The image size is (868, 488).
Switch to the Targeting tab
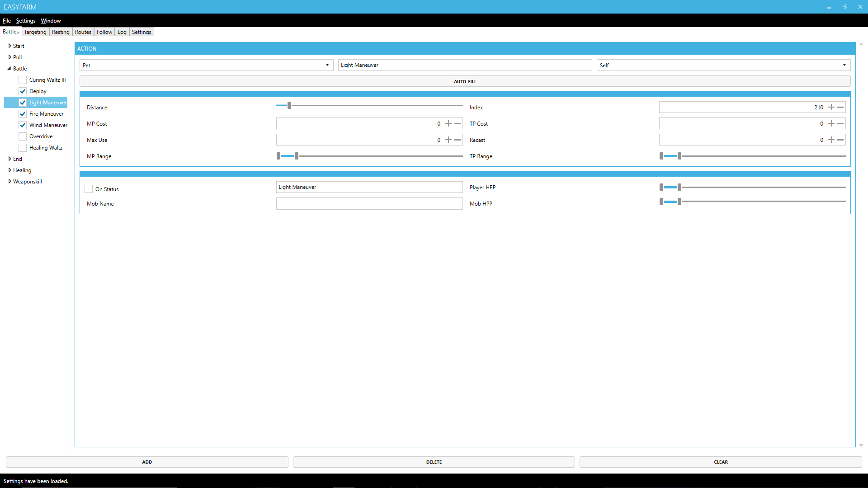click(x=35, y=32)
